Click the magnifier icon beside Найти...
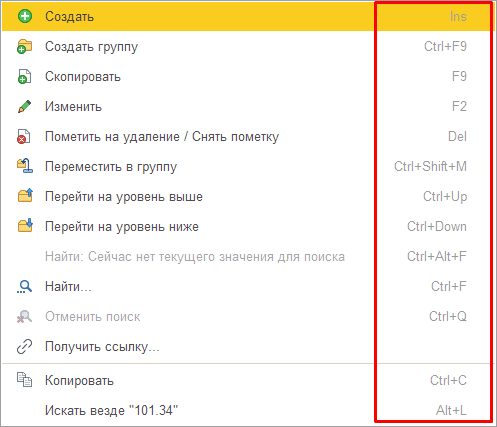497x427 pixels. point(25,287)
